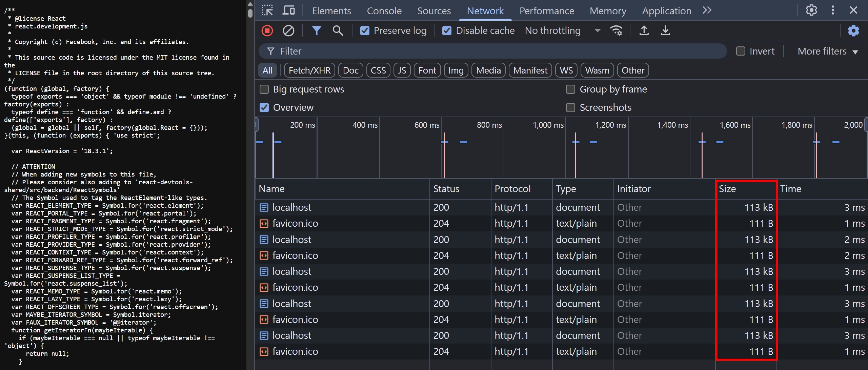Image resolution: width=868 pixels, height=370 pixels.
Task: Filter requests by JS
Action: (402, 70)
